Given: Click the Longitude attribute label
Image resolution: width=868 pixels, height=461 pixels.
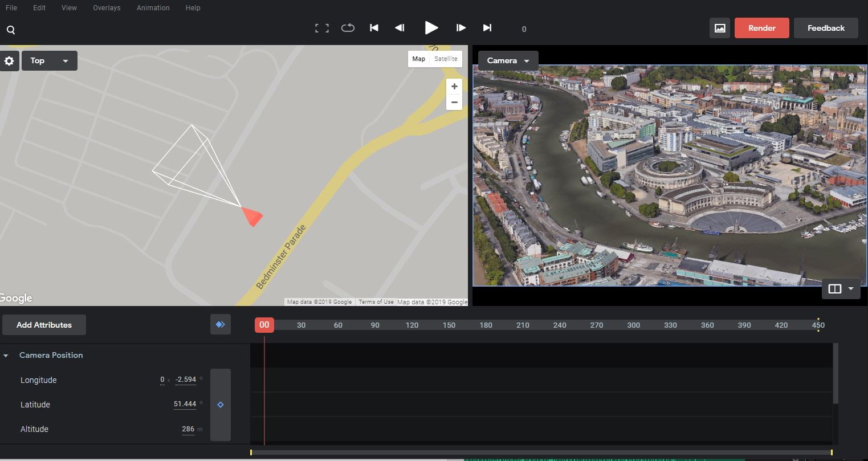Looking at the screenshot, I should point(38,380).
